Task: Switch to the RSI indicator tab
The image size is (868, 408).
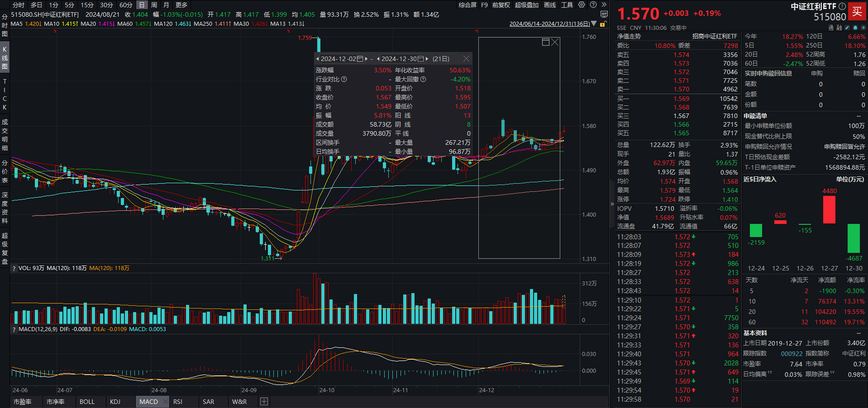Action: 177,401
